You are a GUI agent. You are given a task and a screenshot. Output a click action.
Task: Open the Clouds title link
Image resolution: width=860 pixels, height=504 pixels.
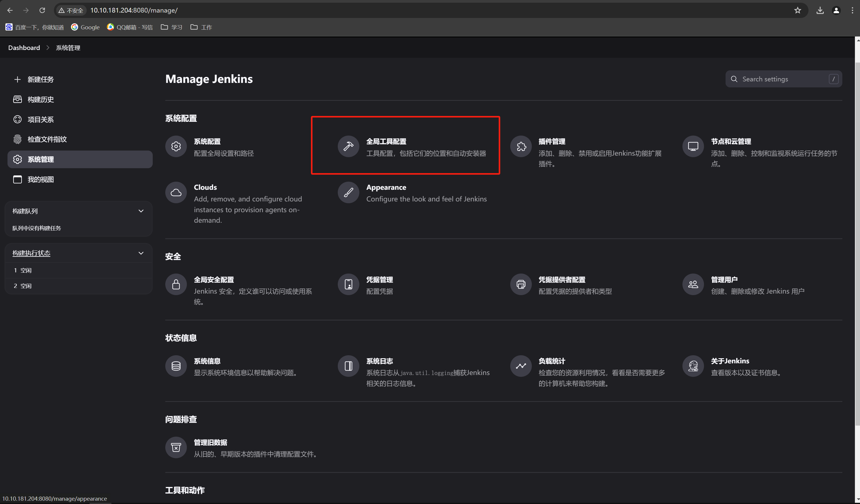205,187
